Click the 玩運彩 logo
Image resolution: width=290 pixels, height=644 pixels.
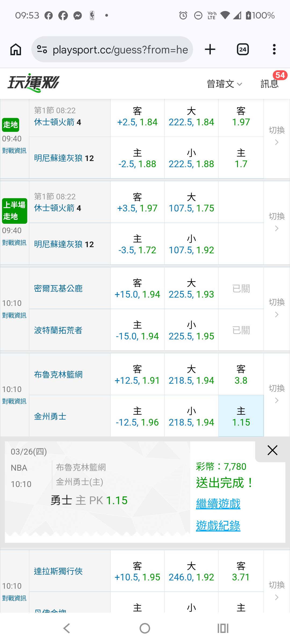(34, 83)
